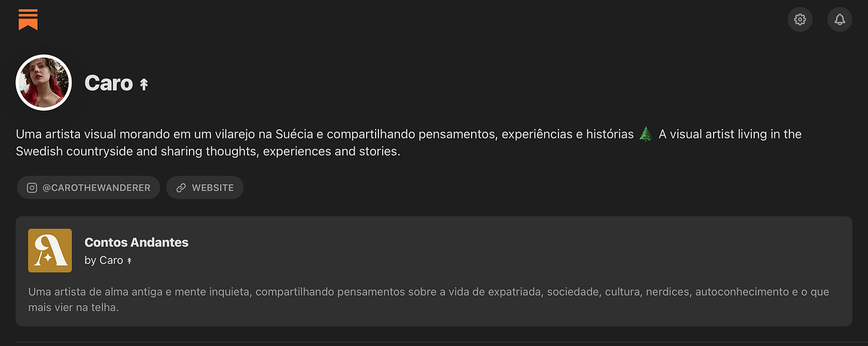Click the Substack logo icon
Image resolution: width=868 pixels, height=346 pixels.
point(28,19)
